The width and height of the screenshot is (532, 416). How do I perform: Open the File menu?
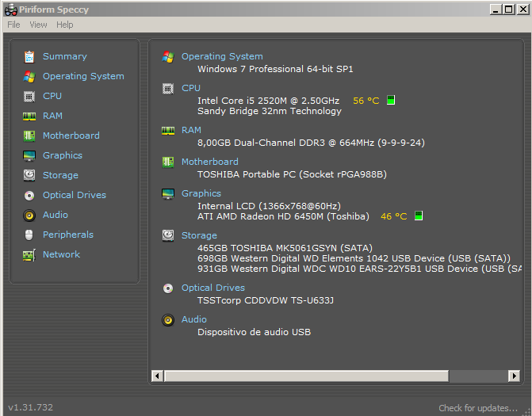pyautogui.click(x=13, y=25)
